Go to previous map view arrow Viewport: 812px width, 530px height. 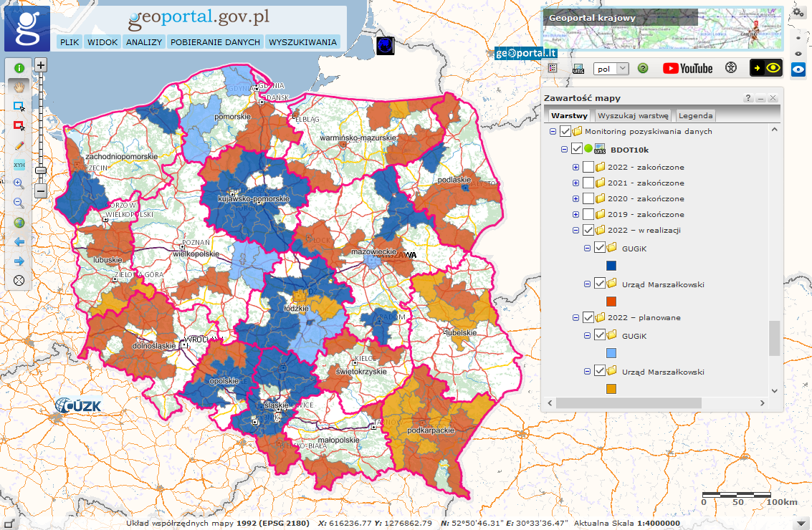pyautogui.click(x=19, y=242)
